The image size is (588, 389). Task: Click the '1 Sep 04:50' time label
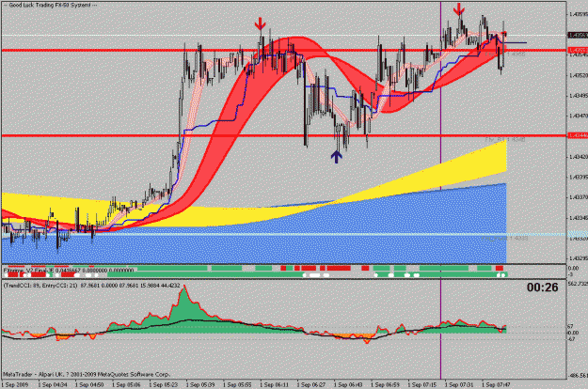tap(89, 384)
